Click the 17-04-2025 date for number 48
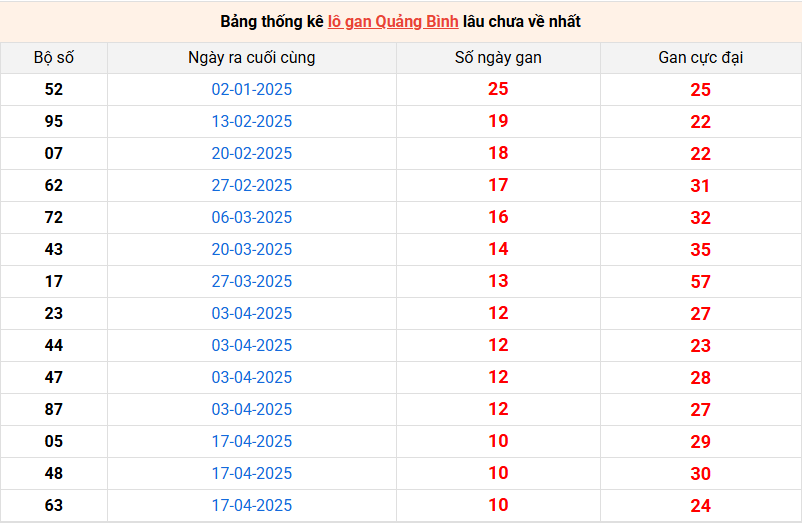This screenshot has height=524, width=802. (x=252, y=474)
